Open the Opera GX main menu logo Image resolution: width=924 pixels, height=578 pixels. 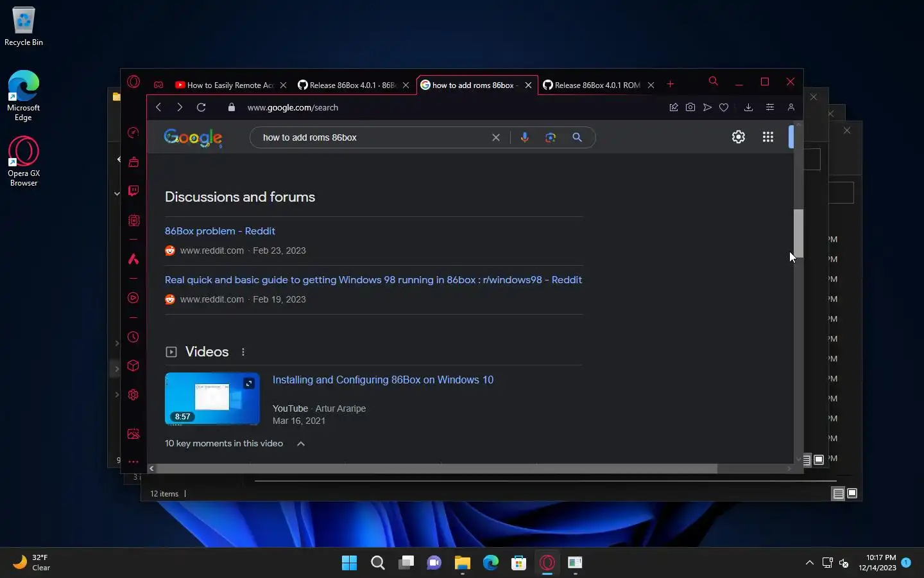coord(133,82)
